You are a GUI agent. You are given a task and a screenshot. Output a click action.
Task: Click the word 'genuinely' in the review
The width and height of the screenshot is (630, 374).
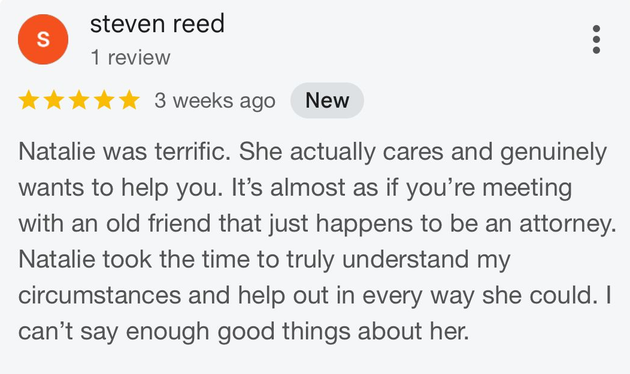(553, 153)
